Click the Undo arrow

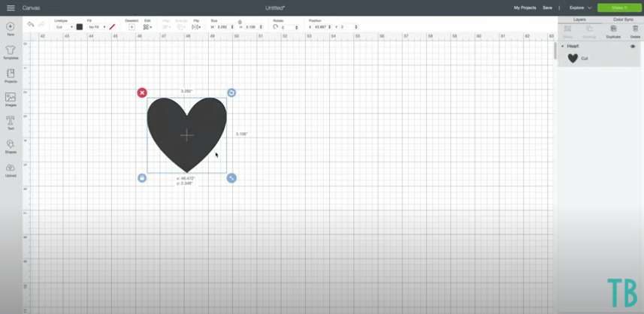tap(31, 25)
